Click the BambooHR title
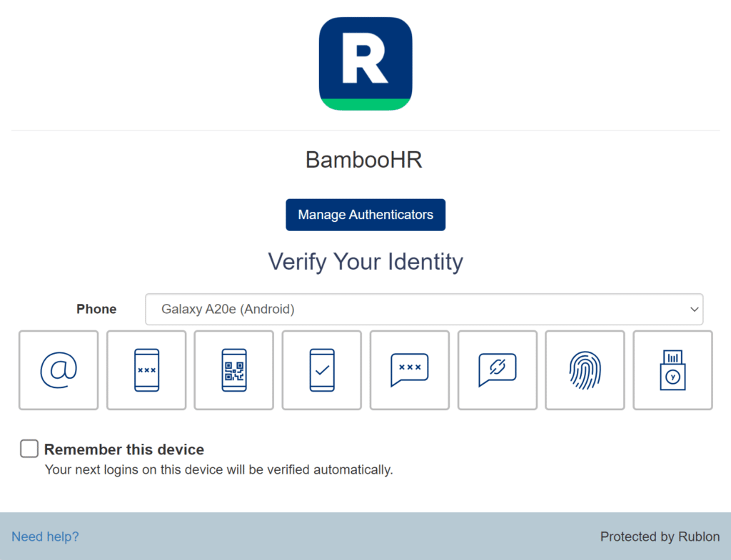731x560 pixels. 365,159
